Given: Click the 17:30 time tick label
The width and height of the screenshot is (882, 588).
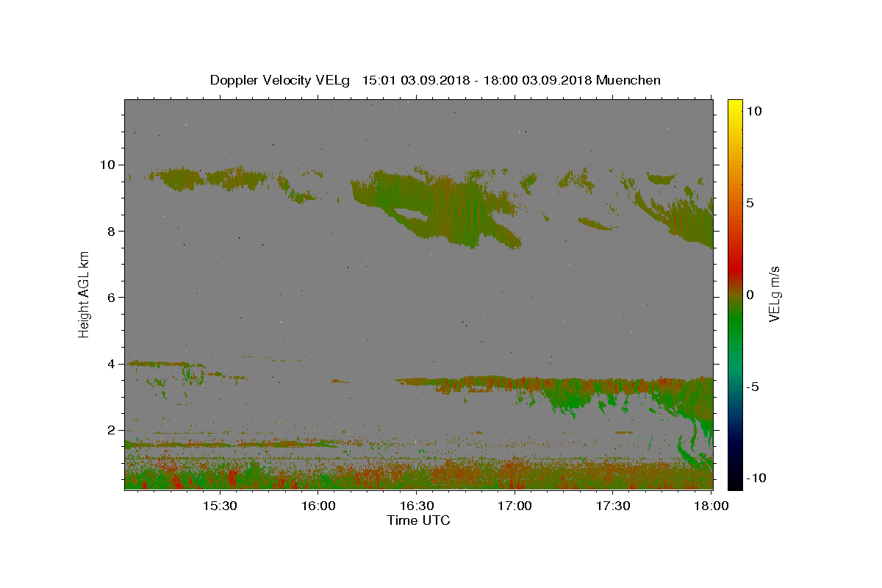Looking at the screenshot, I should coord(613,506).
